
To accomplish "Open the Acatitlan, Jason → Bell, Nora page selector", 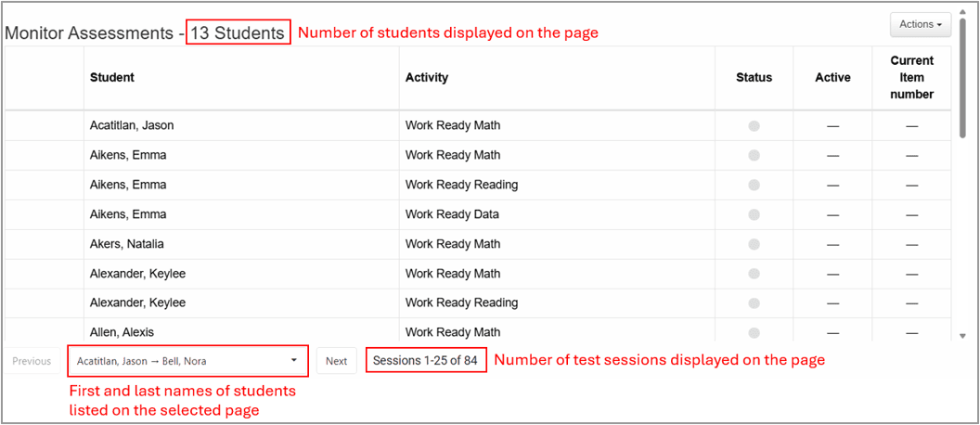I will pos(187,361).
